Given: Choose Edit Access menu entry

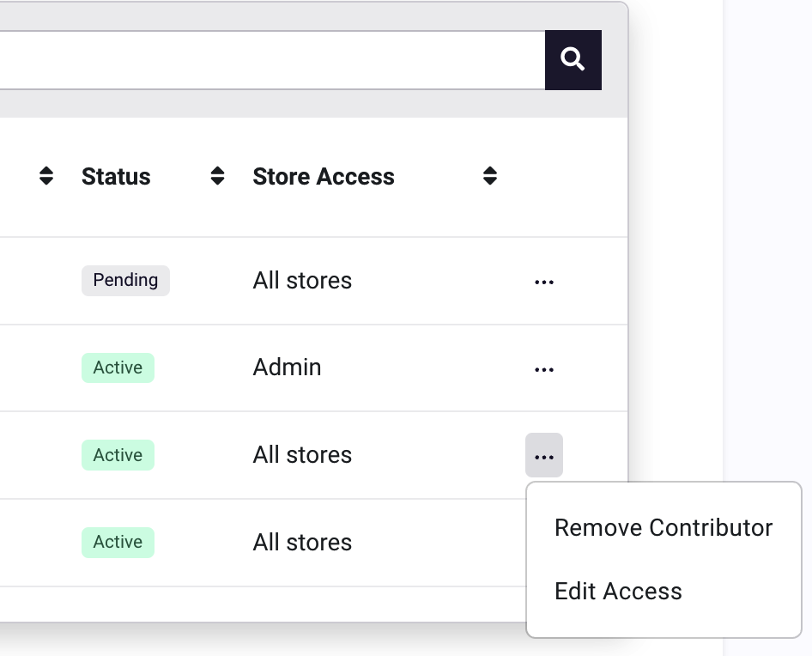Looking at the screenshot, I should pyautogui.click(x=618, y=591).
